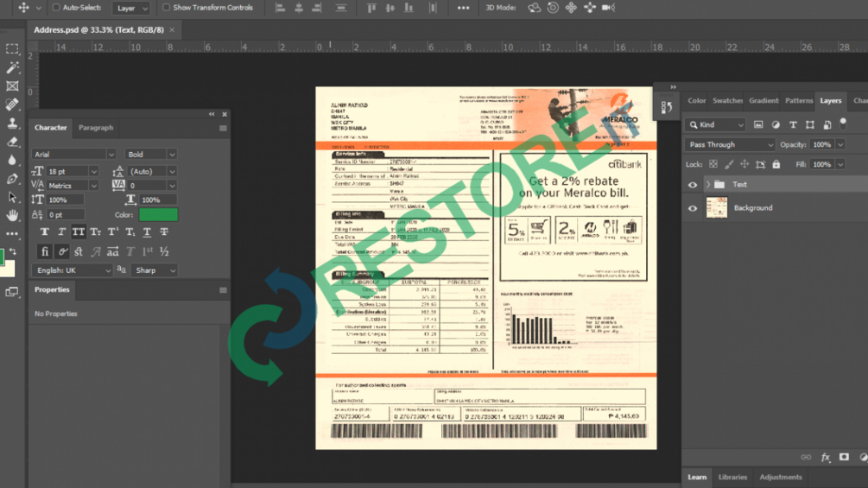This screenshot has width=868, height=488.
Task: Click the 3D roll mode icon
Action: (x=553, y=8)
